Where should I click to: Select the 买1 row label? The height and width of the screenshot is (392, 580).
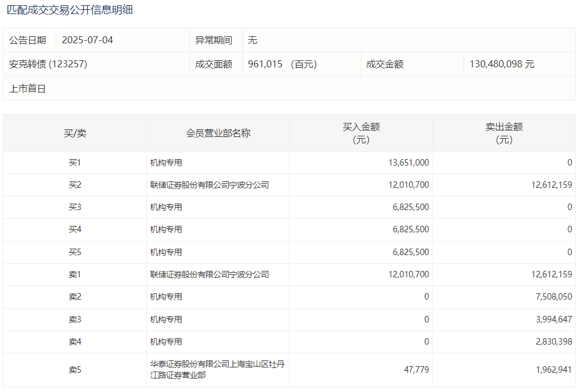tap(75, 163)
